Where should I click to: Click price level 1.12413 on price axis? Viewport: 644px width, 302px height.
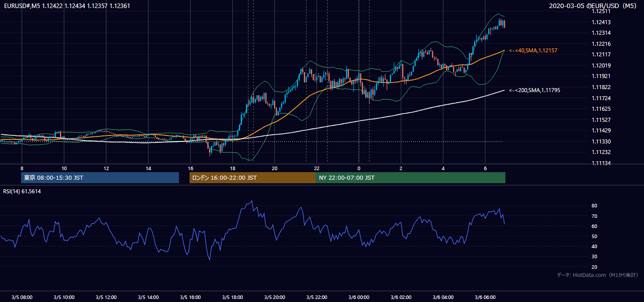601,22
